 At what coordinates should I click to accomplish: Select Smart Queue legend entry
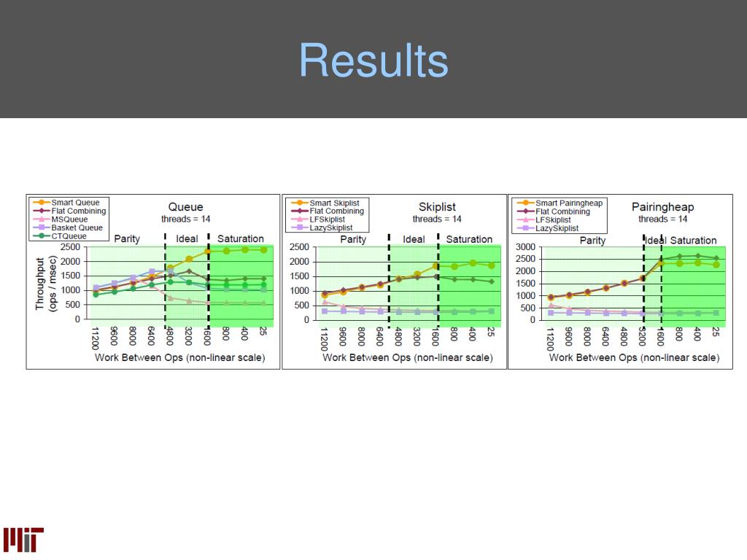tap(66, 203)
